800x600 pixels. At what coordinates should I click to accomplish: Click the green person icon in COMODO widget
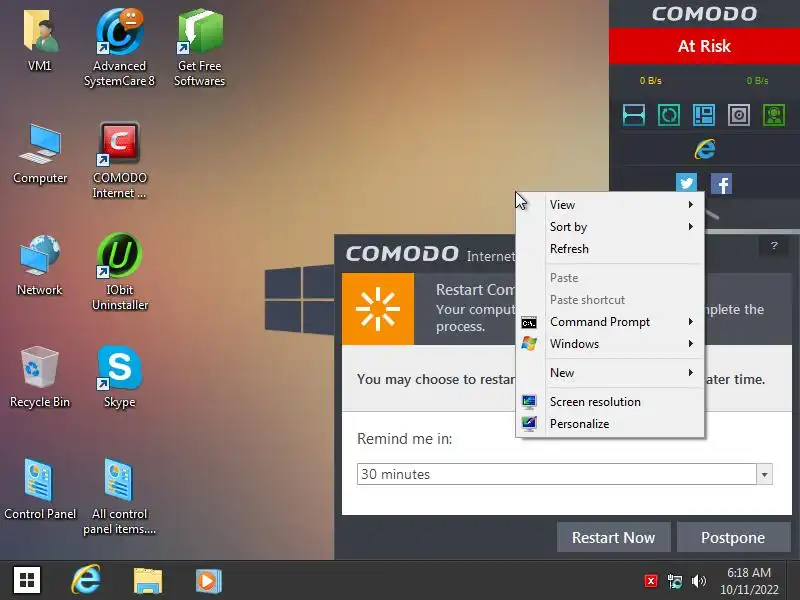point(774,115)
